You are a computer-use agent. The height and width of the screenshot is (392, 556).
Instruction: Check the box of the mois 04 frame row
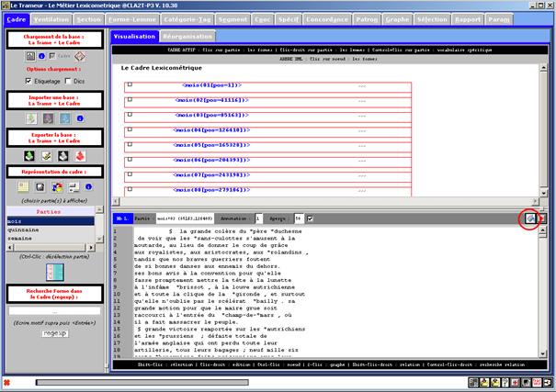pos(130,129)
